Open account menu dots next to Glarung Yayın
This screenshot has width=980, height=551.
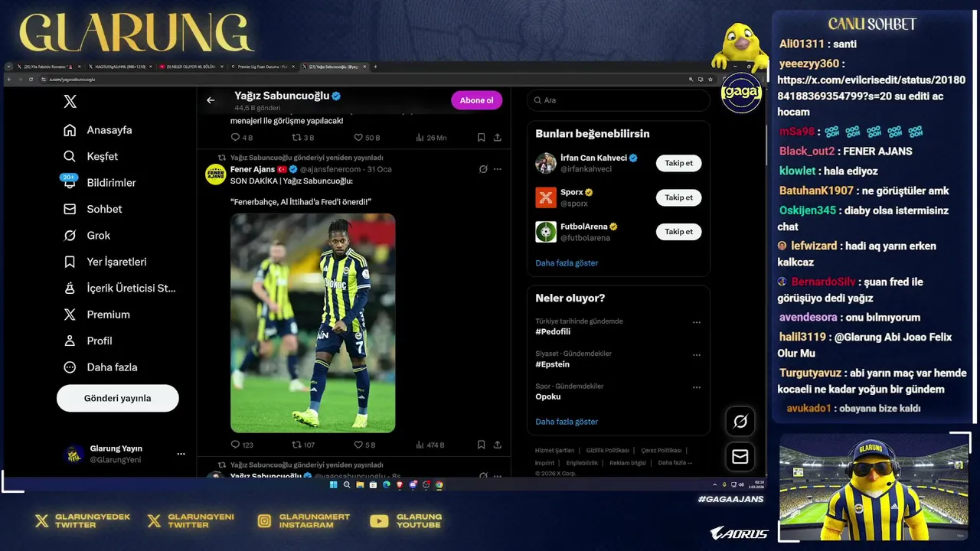181,454
